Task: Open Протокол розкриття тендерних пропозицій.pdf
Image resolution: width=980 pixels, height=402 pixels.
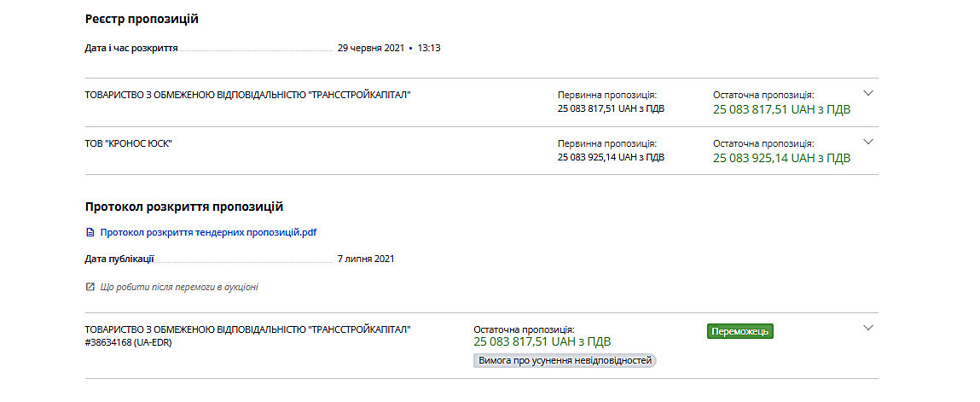Action: [x=209, y=232]
